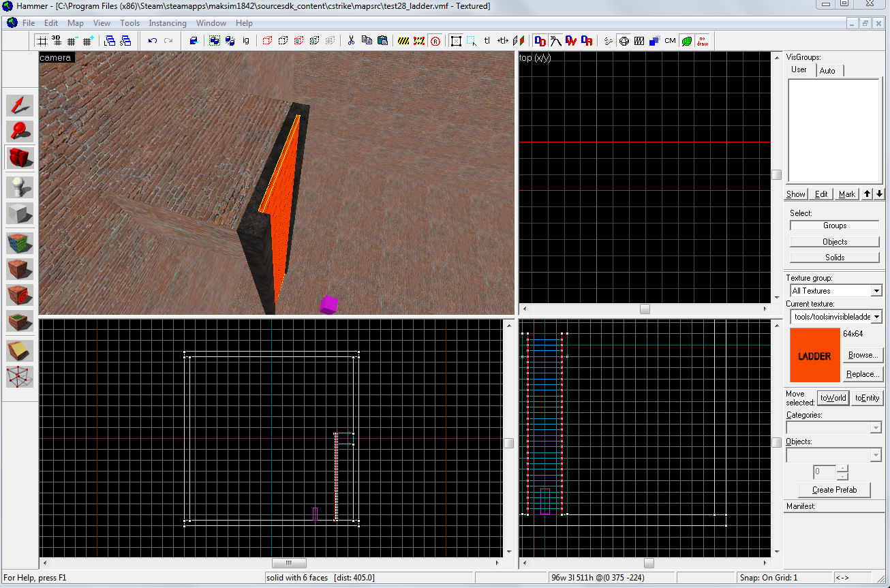Toggle scaling texture lock button
Screen dimensions: 890x588
coord(503,41)
